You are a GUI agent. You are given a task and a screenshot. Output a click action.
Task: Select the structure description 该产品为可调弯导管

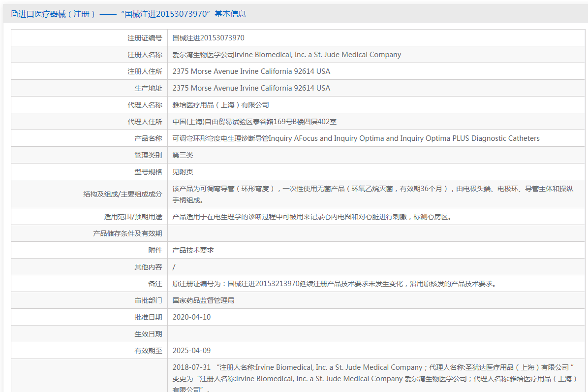click(x=373, y=194)
